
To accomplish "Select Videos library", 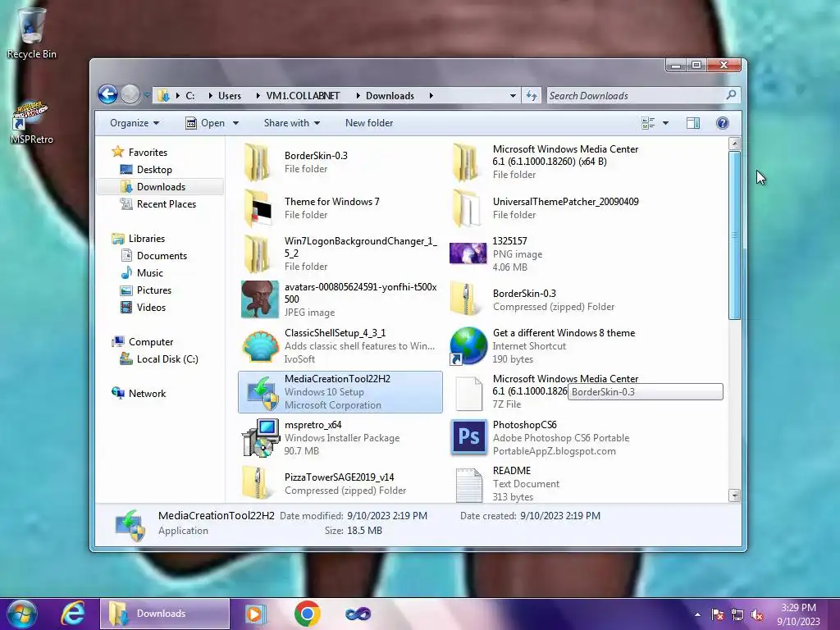I will (151, 308).
